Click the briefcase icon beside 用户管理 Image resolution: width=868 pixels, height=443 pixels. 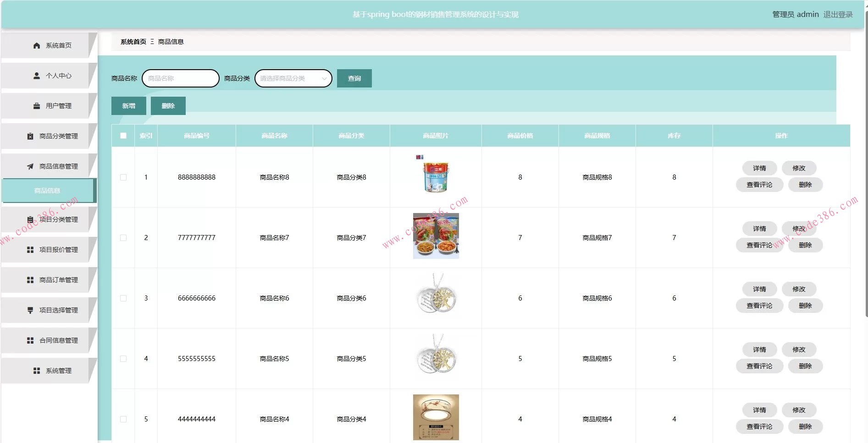[x=37, y=106]
